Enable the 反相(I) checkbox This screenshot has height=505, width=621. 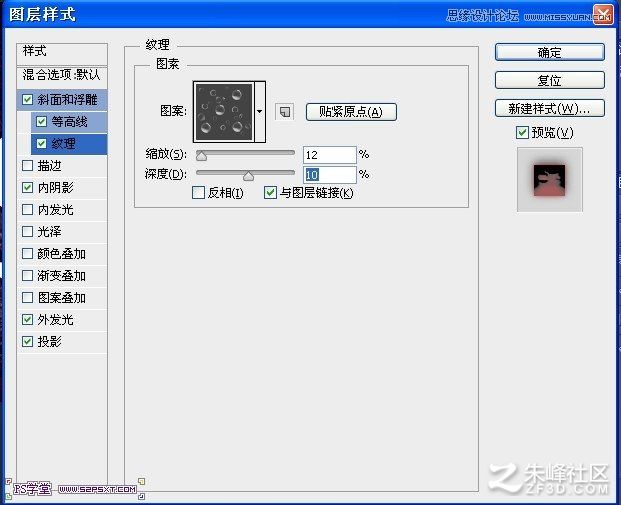198,193
